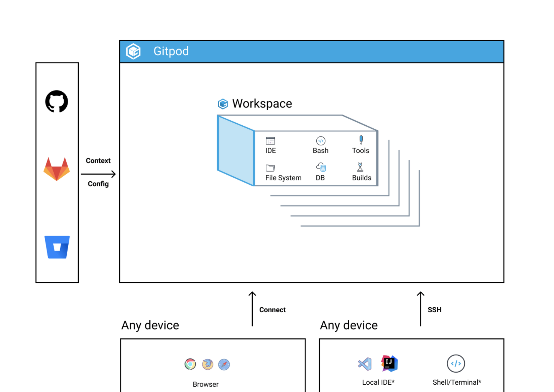Click "Any device" heading above the Browser box
Image resolution: width=554 pixels, height=392 pixels.
coord(150,326)
